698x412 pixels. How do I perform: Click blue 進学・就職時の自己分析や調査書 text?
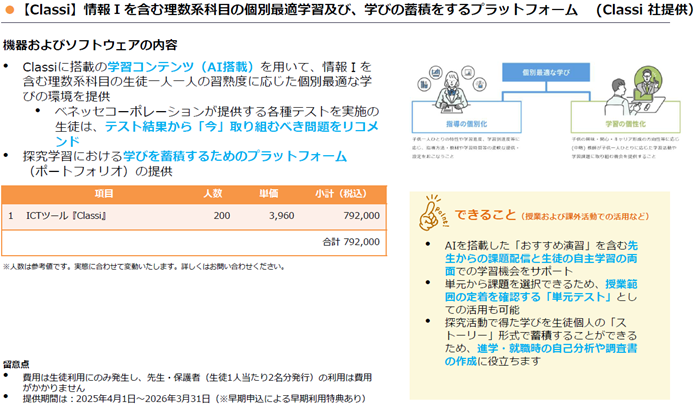(x=541, y=355)
